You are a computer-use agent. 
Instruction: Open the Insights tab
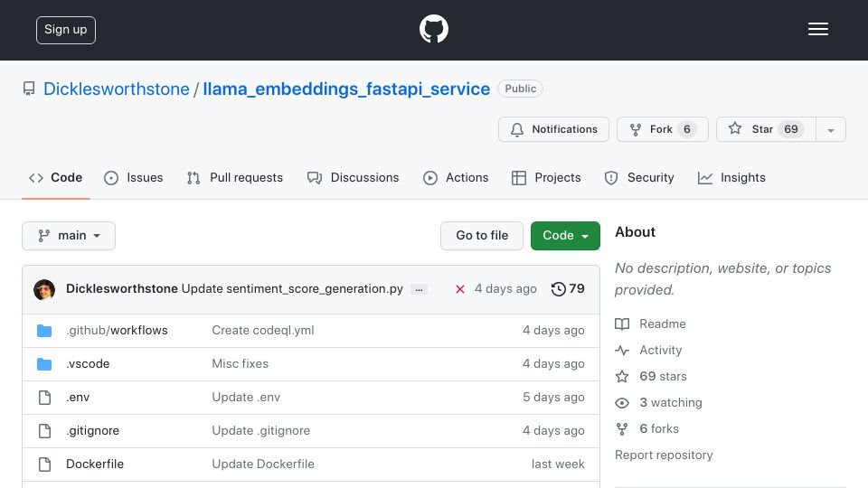tap(731, 178)
